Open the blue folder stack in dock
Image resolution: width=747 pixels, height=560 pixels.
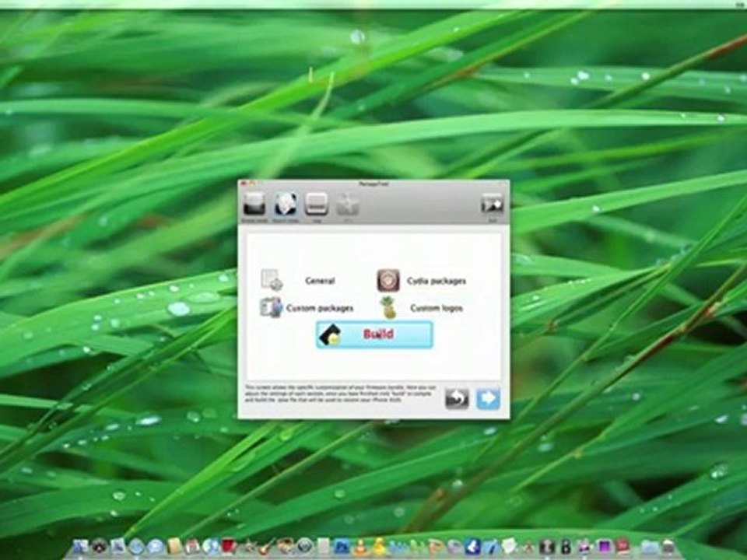649,547
